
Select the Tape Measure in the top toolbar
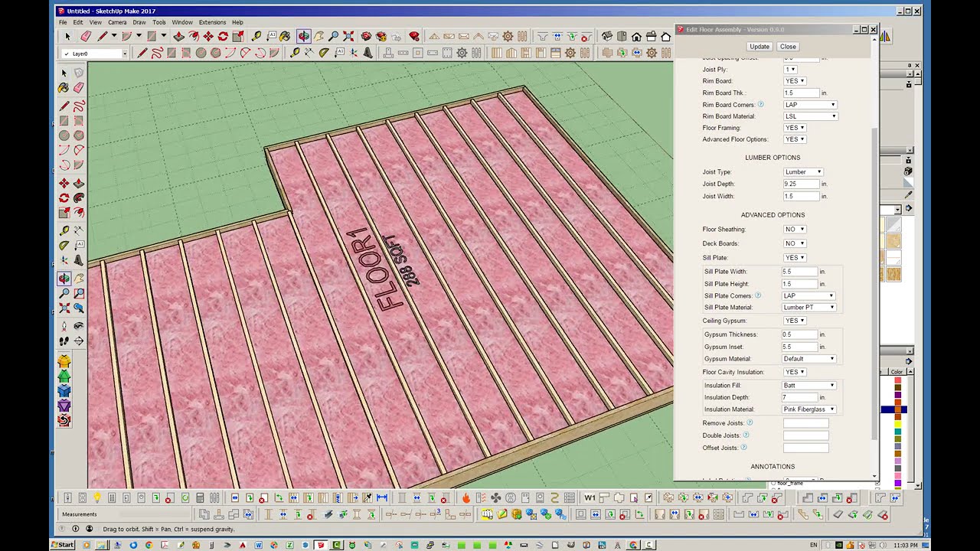coord(256,36)
